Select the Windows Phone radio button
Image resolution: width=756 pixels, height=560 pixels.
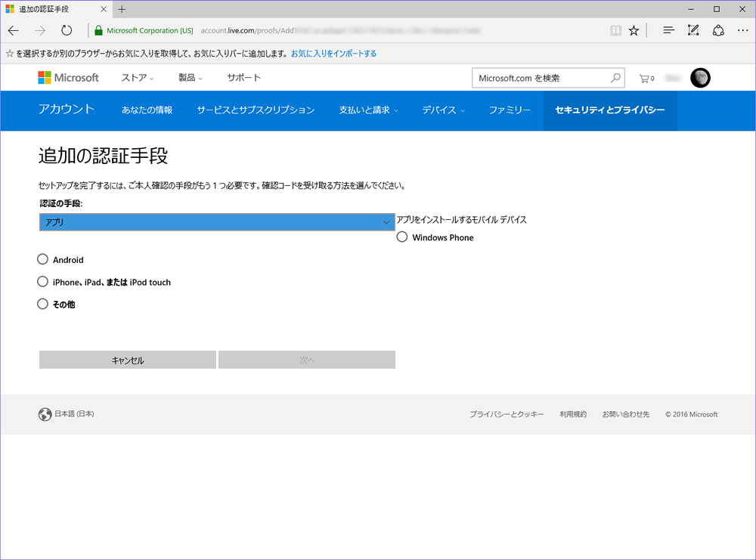(402, 237)
